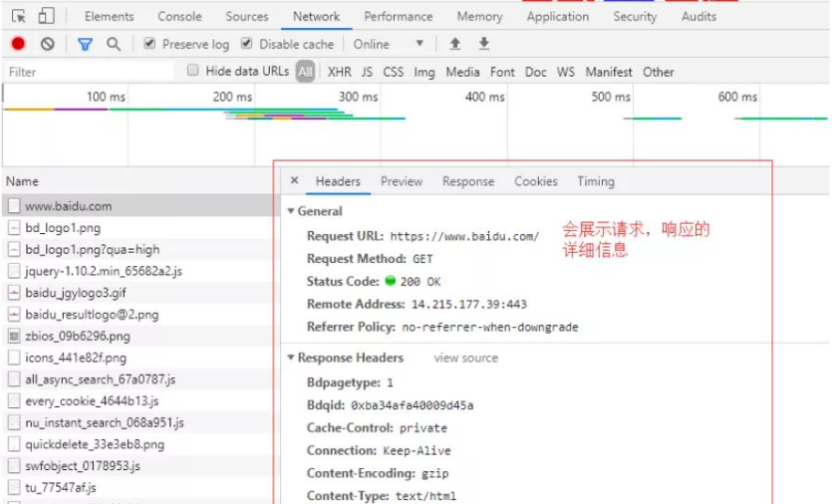The width and height of the screenshot is (832, 504).
Task: Click file icon beside baidu_jgylogo3.gif
Action: tap(14, 293)
